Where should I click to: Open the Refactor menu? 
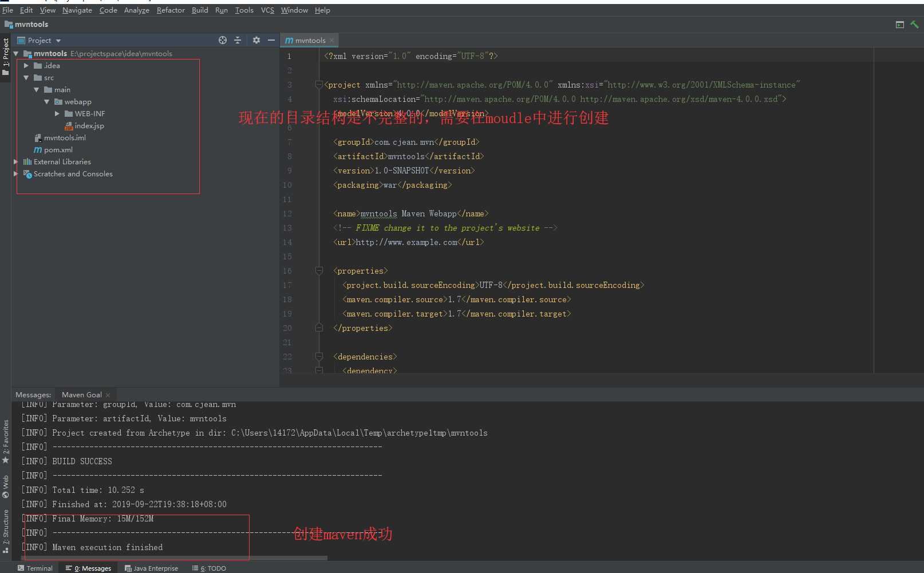coord(171,10)
